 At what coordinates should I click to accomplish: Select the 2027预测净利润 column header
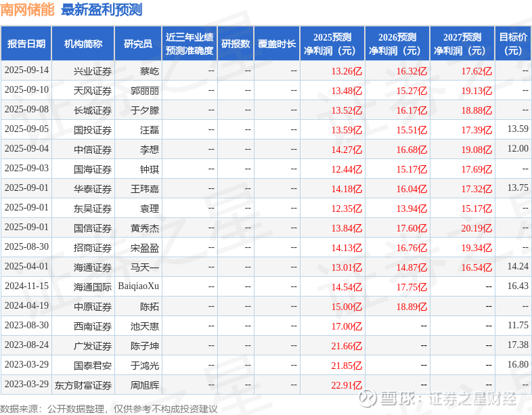coord(462,44)
